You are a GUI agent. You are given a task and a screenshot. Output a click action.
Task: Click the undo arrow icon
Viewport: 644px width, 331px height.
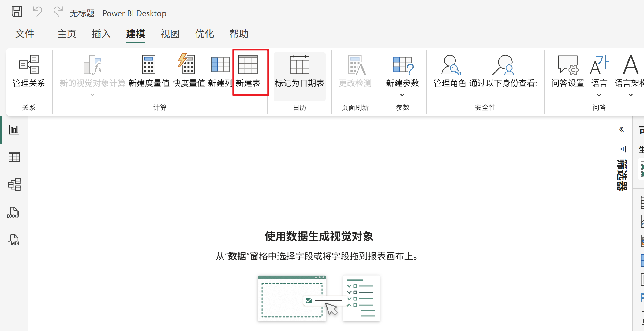pyautogui.click(x=37, y=12)
